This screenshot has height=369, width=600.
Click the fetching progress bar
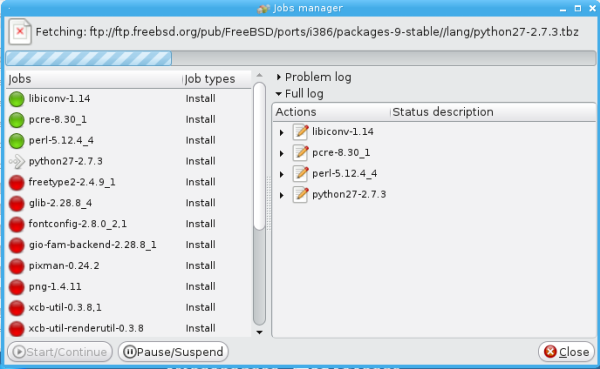tap(301, 58)
